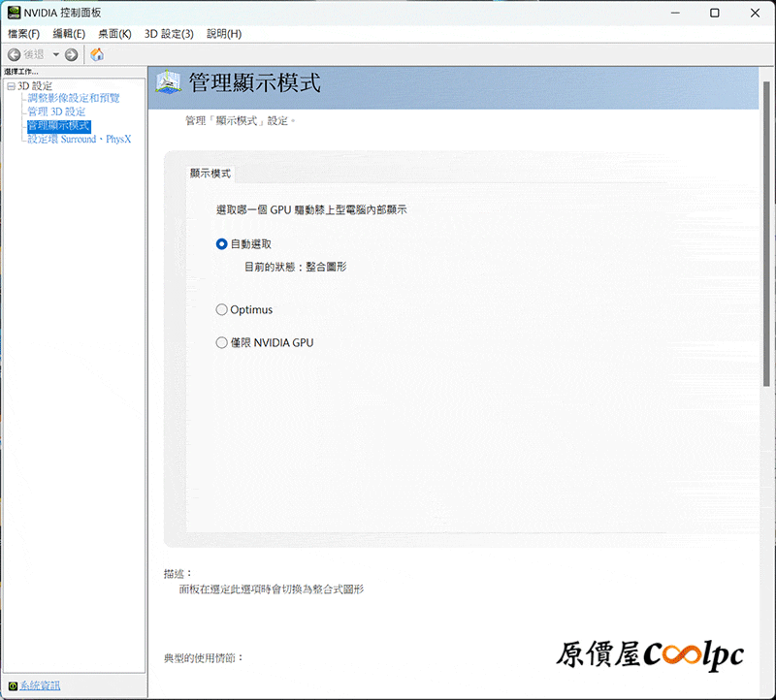Open the back history dropdown arrow
This screenshot has width=776, height=700.
point(56,54)
